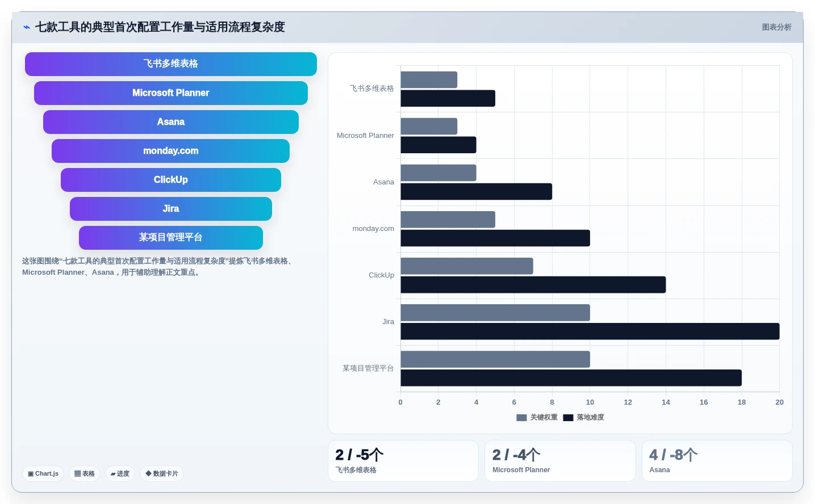Click the title 七款工具的典型首次配置工作量与适用流程复杂度

pyautogui.click(x=160, y=27)
